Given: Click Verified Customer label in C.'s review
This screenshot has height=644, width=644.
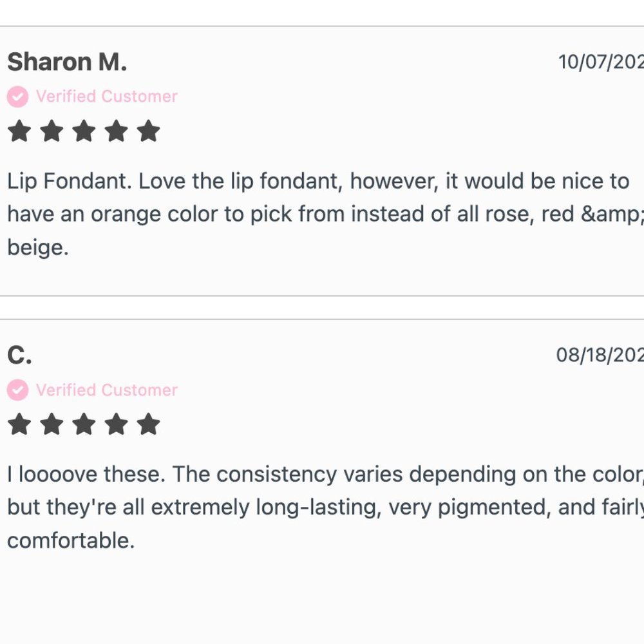Looking at the screenshot, I should [x=106, y=390].
